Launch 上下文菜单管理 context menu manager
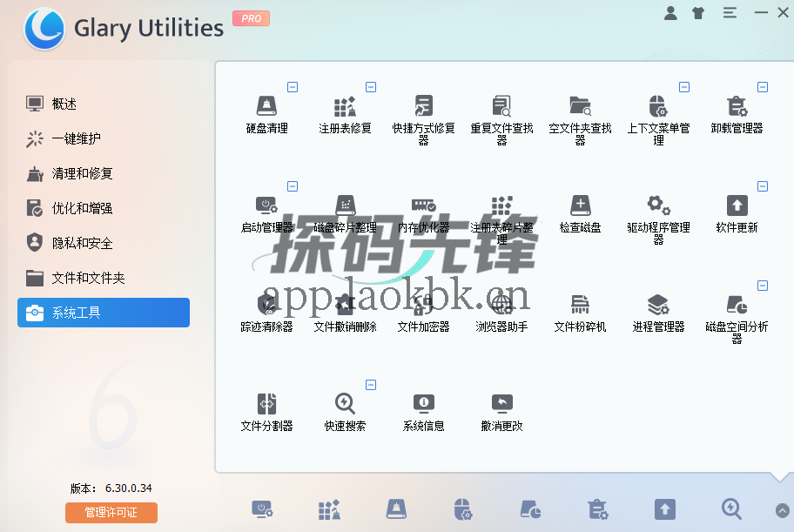This screenshot has width=794, height=532. (658, 119)
